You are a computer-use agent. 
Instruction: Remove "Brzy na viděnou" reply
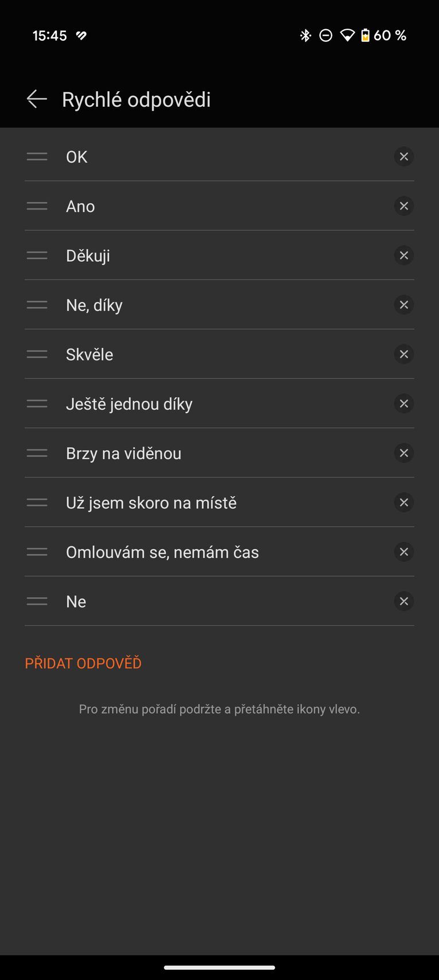pyautogui.click(x=404, y=453)
